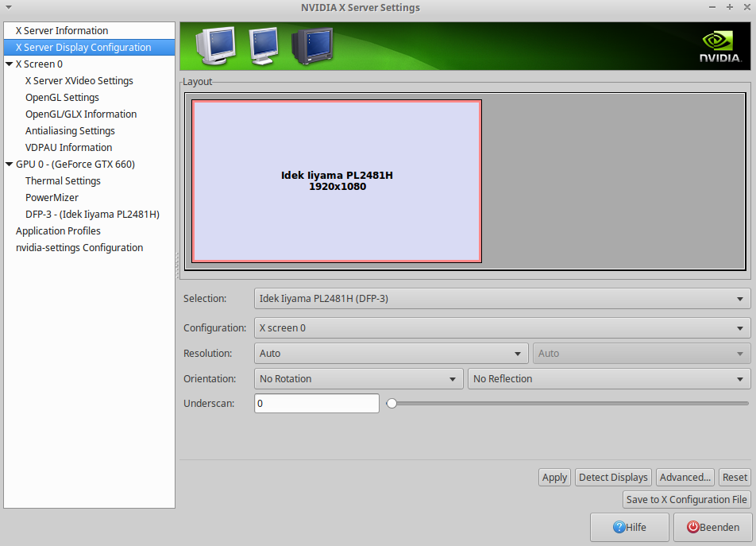Click Save to X Configuration File
Screen dimensions: 756x546
click(x=687, y=499)
